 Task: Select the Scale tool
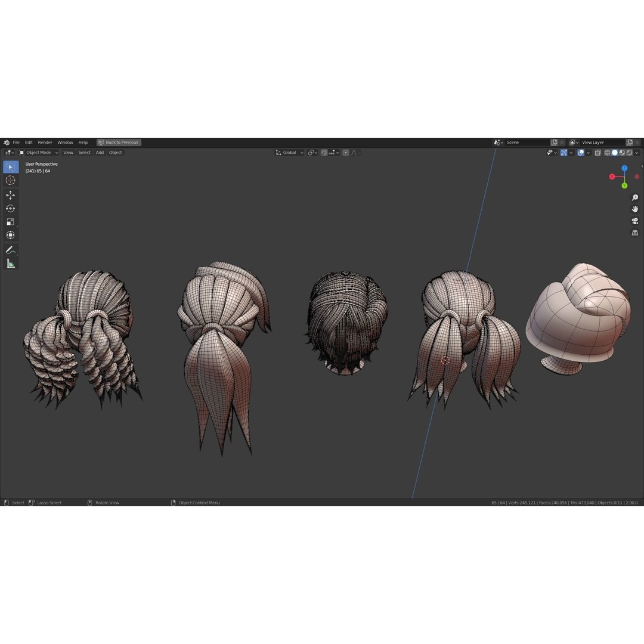pos(11,222)
